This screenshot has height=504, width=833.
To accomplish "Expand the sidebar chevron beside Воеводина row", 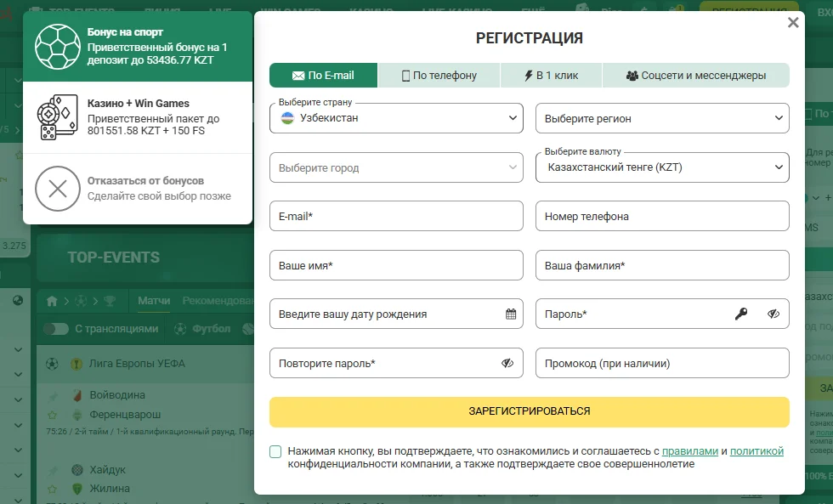I will click(18, 400).
